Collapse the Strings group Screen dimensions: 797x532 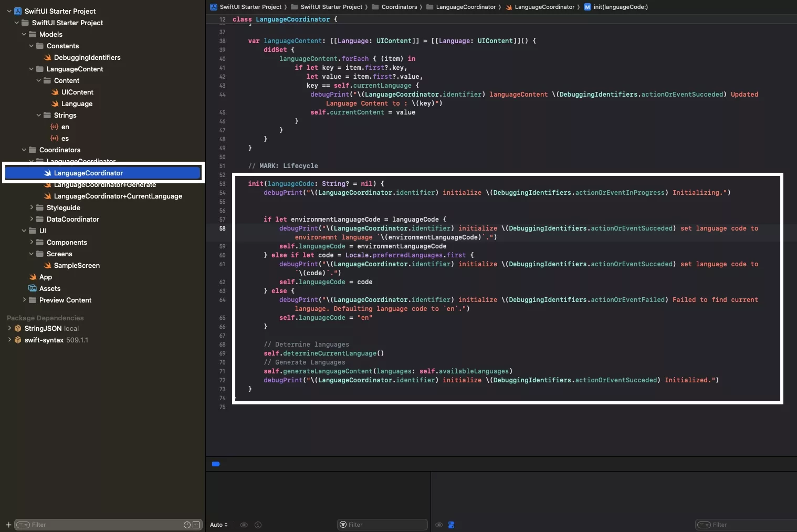click(39, 115)
